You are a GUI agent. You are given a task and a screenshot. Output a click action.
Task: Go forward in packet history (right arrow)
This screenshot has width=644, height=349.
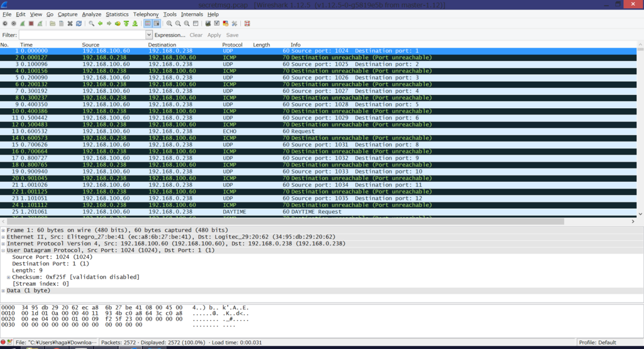pos(109,24)
